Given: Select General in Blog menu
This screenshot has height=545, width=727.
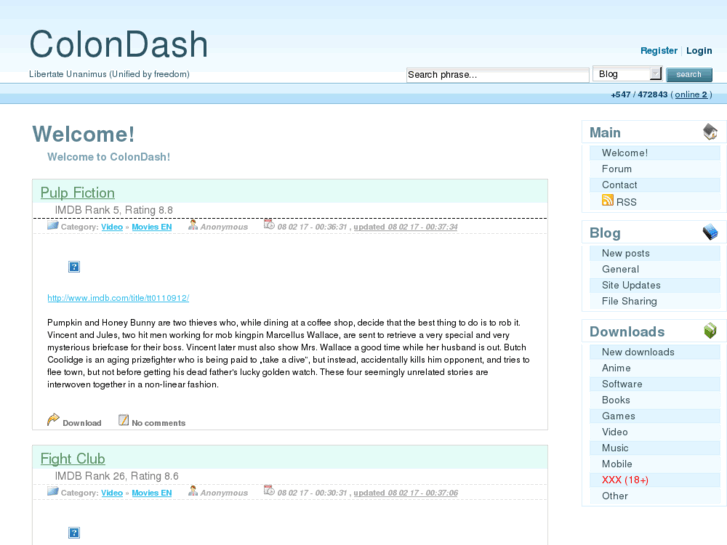Looking at the screenshot, I should point(655,269).
